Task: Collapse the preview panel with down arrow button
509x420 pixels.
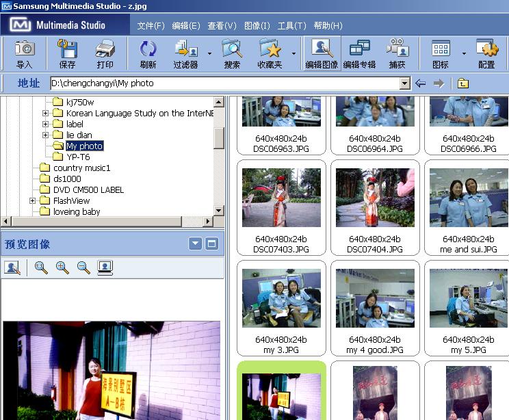Action: tap(195, 244)
